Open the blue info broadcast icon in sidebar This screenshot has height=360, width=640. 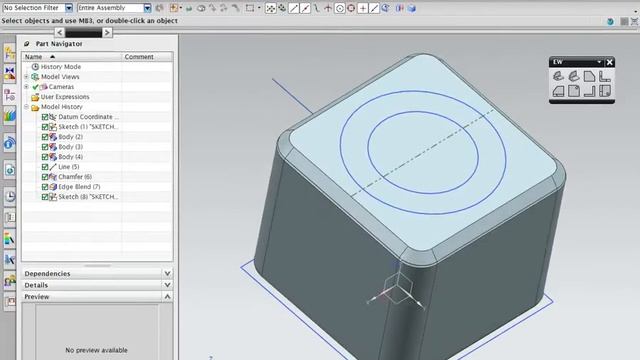point(10,143)
